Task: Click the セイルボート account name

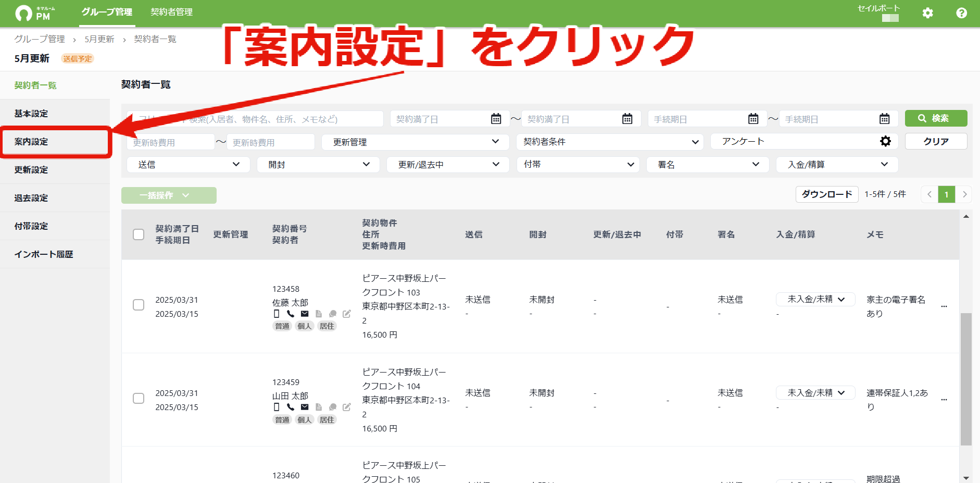Action: 878,8
